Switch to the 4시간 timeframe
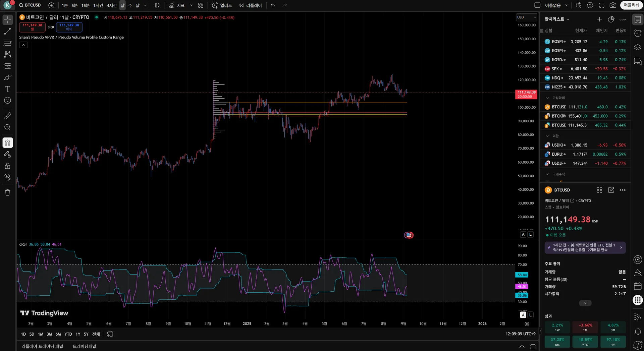The image size is (644, 351). [x=112, y=5]
